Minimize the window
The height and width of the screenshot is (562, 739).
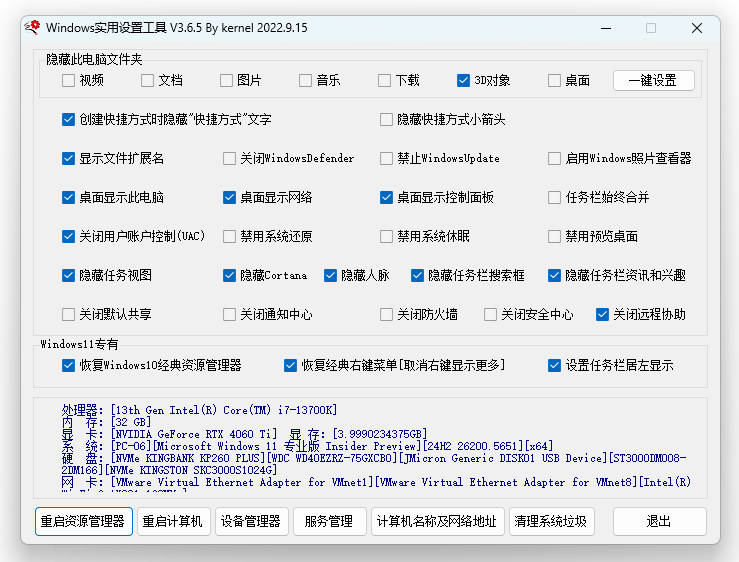pos(607,28)
